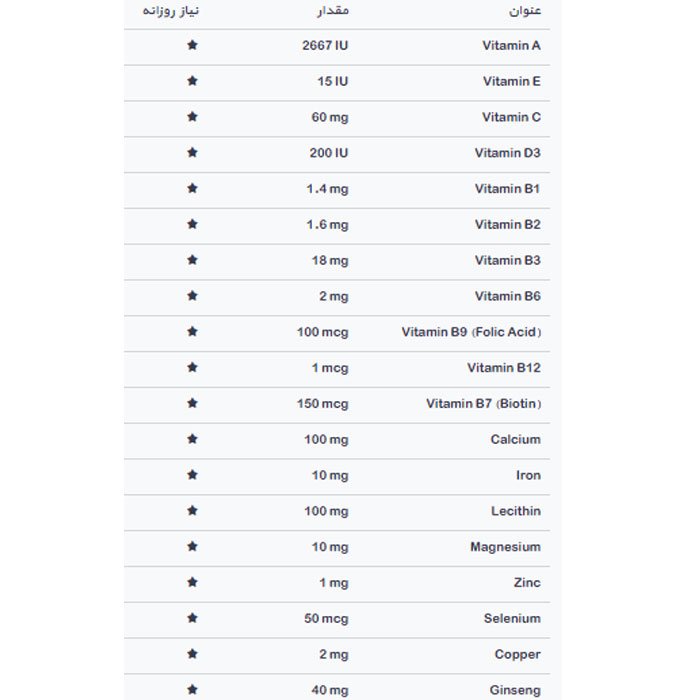Screen dimensions: 700x700
Task: Click the Vitamin E row label
Action: pos(511,81)
